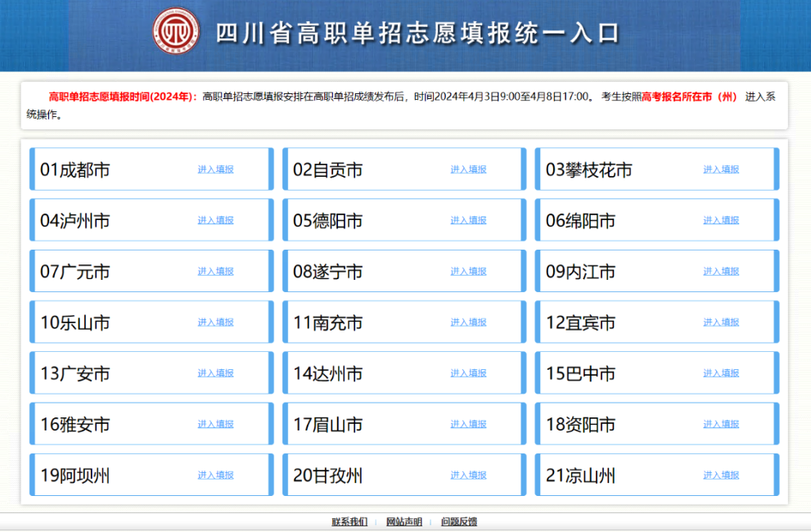This screenshot has width=811, height=532.
Task: Open 进入填报 link for 10乐山市
Action: click(215, 322)
